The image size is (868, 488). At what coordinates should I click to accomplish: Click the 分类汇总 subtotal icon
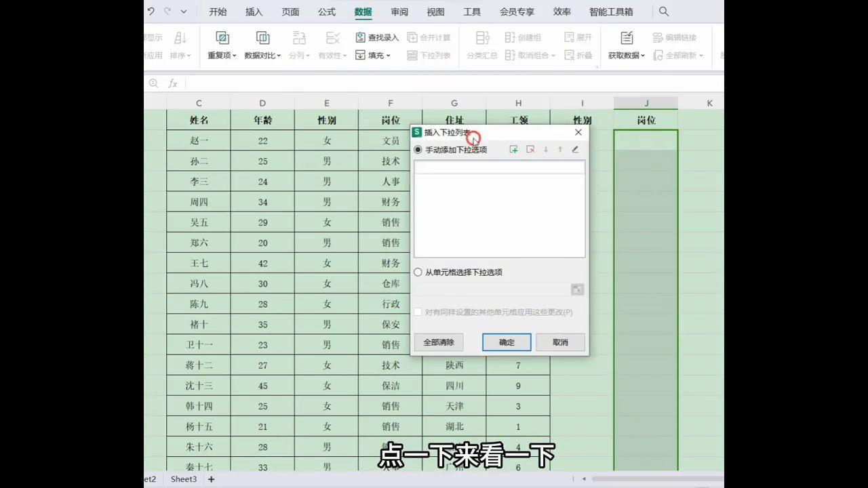point(482,38)
